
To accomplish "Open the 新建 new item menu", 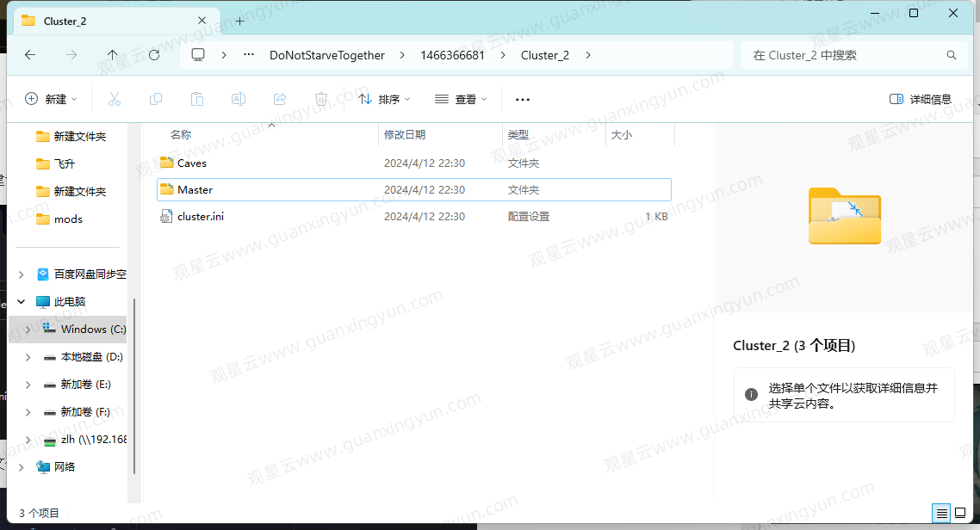I will (51, 99).
